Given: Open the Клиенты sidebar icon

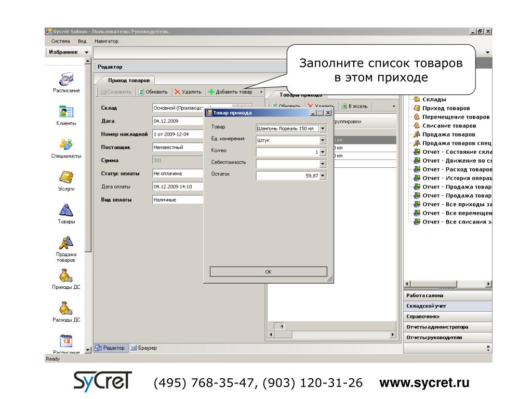Looking at the screenshot, I should (x=66, y=112).
